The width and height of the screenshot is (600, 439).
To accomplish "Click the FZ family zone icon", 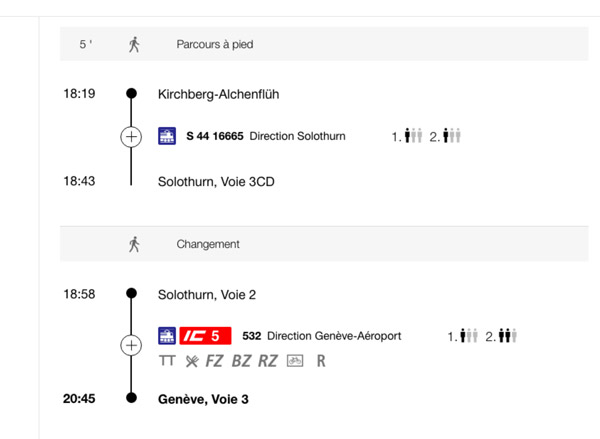I will (214, 361).
